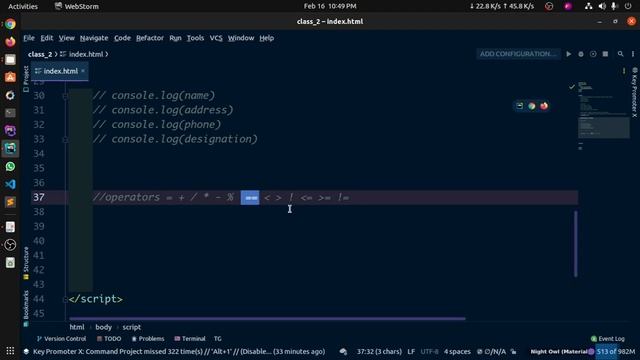Select the index.html editor tab
Image resolution: width=640 pixels, height=360 pixels.
point(60,71)
